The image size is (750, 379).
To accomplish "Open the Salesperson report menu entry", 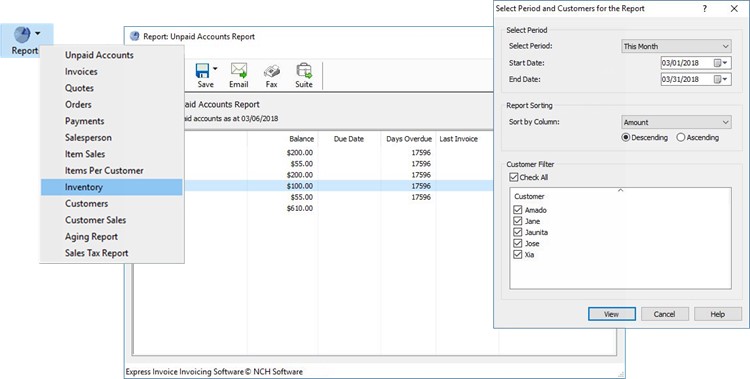I will point(111,138).
